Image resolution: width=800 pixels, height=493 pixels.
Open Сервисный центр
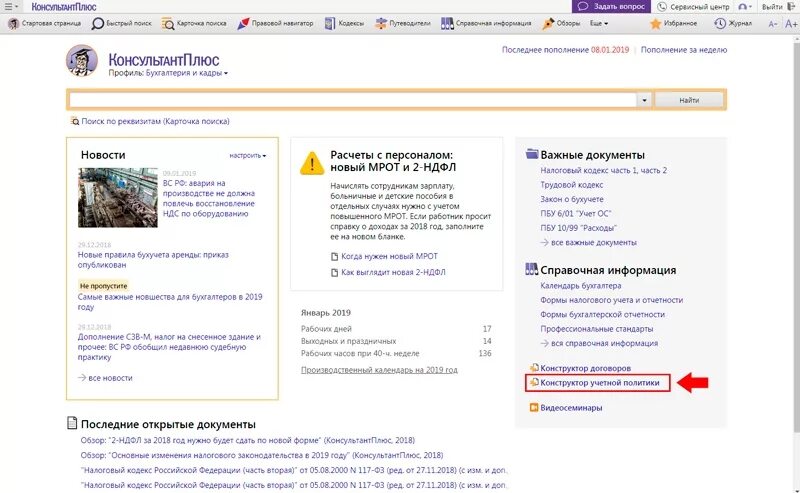[693, 7]
